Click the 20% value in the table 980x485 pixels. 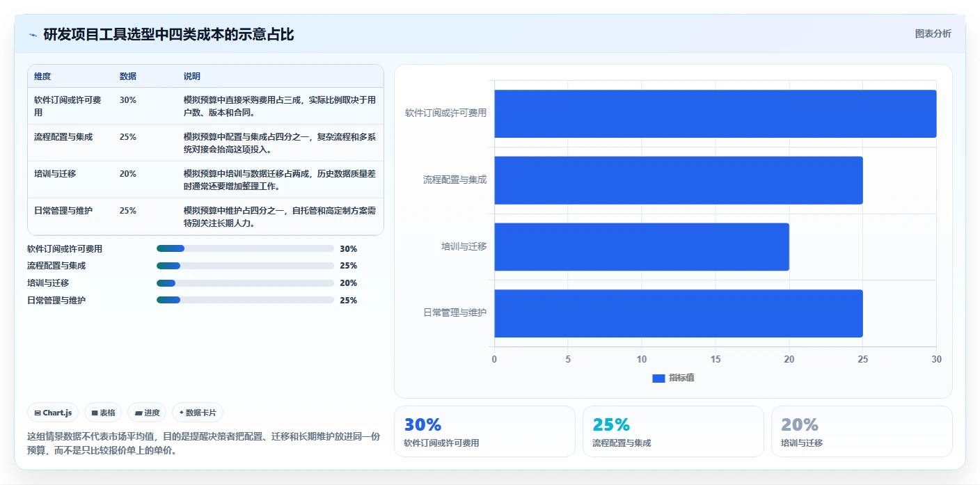pos(128,174)
